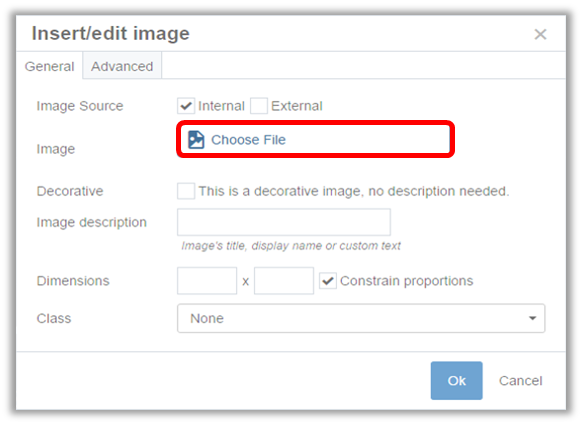Screen dimensions: 582x425
Task: Enable the External image source checkbox
Action: pyautogui.click(x=259, y=106)
